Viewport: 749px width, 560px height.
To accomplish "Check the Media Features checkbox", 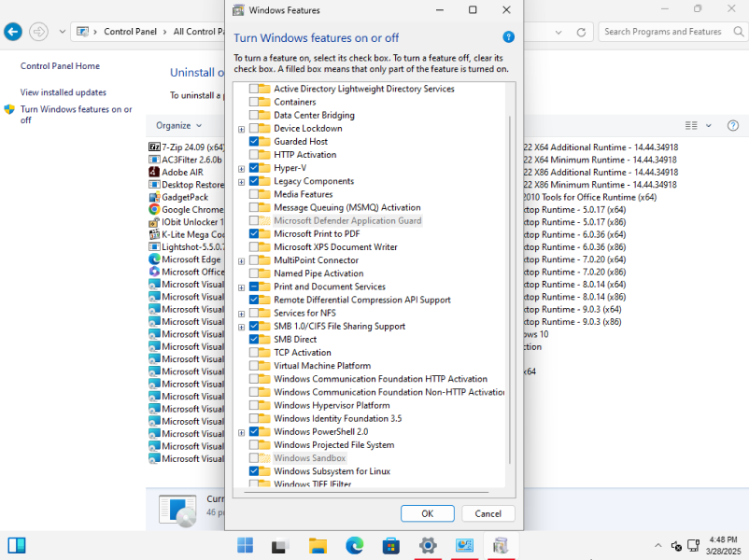I will pyautogui.click(x=254, y=194).
